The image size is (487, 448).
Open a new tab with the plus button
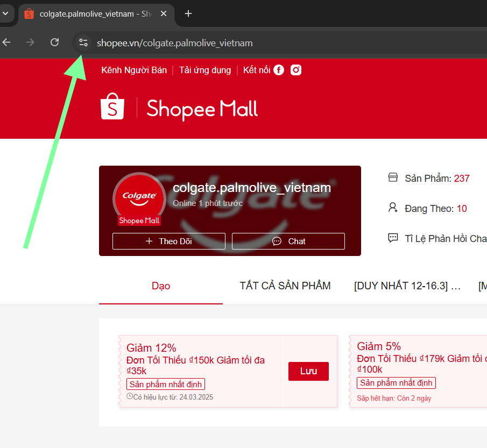pyautogui.click(x=188, y=13)
